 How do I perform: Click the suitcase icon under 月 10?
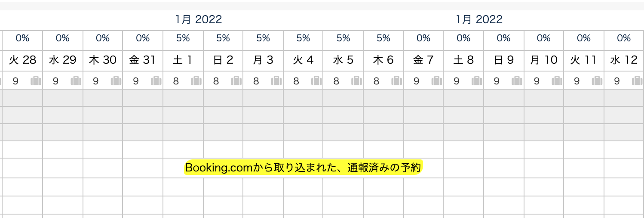tap(557, 81)
